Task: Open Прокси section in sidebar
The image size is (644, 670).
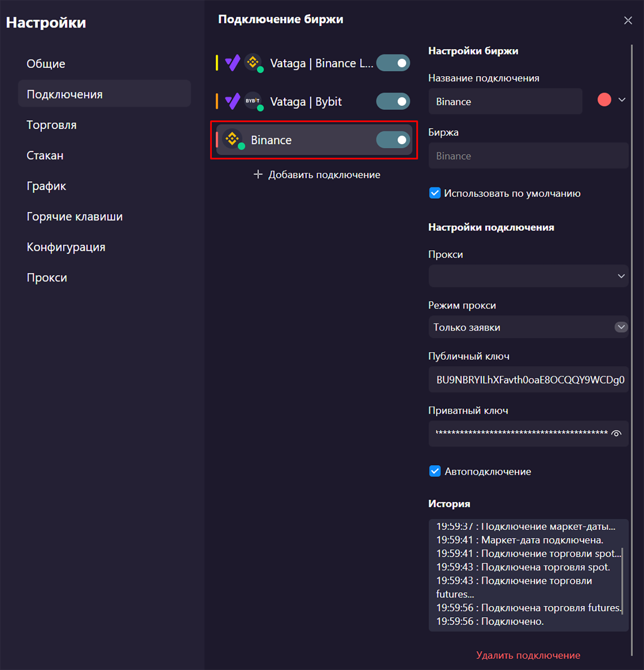Action: pyautogui.click(x=104, y=277)
